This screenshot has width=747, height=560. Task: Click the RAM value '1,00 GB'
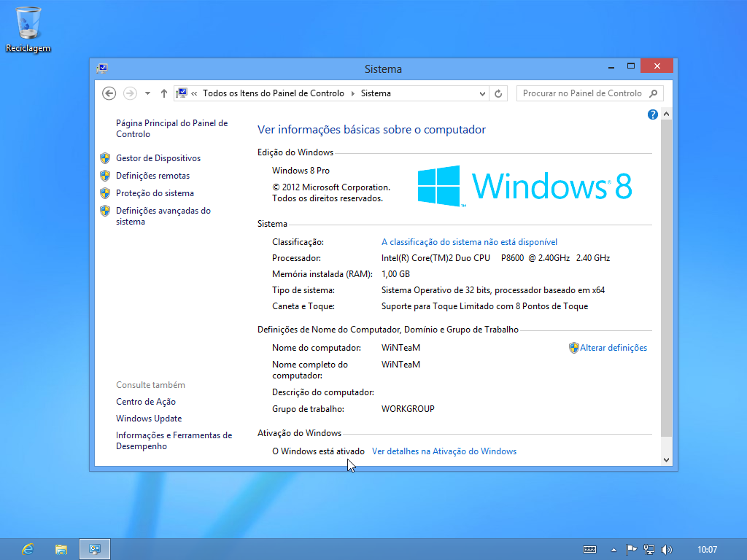395,274
